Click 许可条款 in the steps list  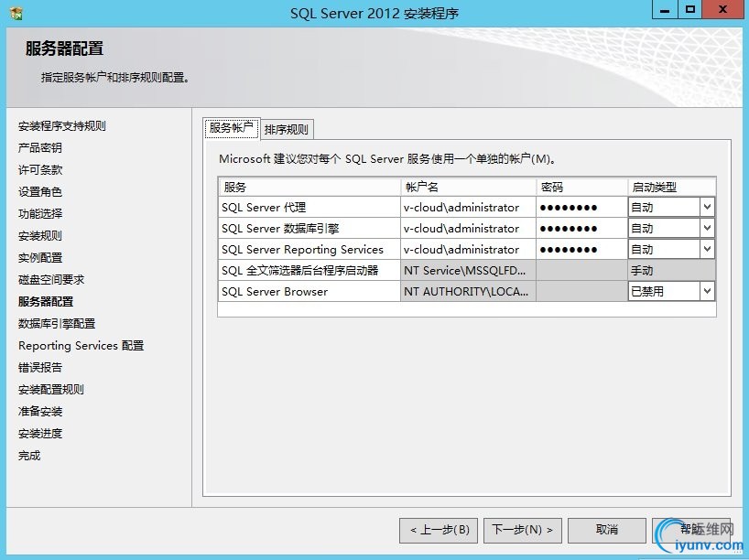pyautogui.click(x=40, y=170)
